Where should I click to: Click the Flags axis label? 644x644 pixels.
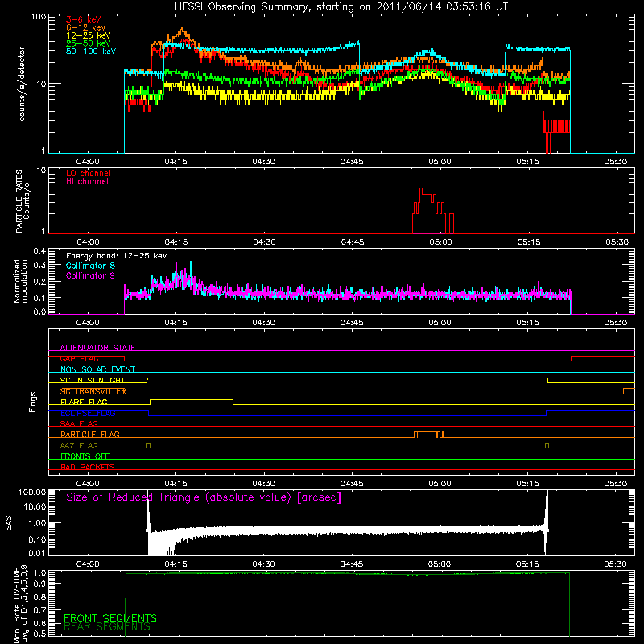pyautogui.click(x=32, y=402)
